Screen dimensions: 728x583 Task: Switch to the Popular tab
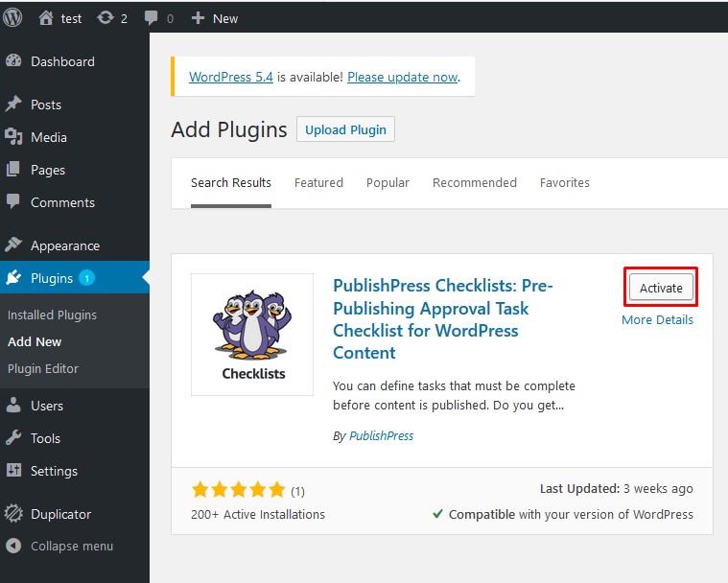387,182
